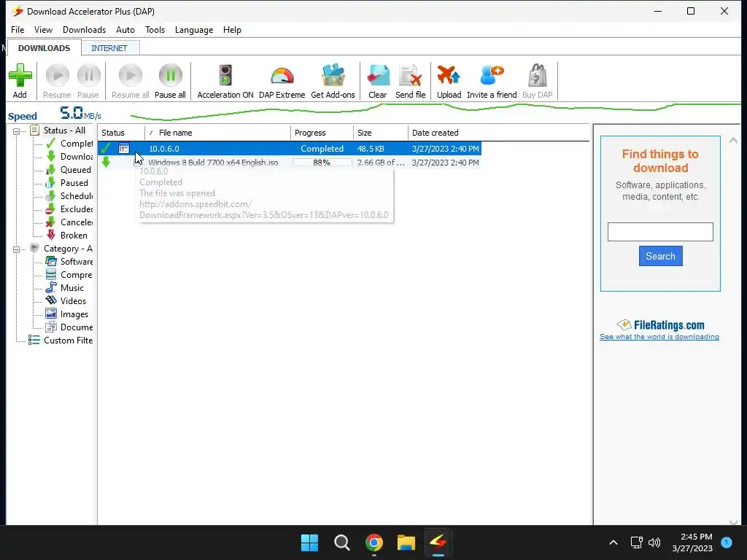The width and height of the screenshot is (747, 560).
Task: Click DAP icon in taskbar
Action: (438, 542)
